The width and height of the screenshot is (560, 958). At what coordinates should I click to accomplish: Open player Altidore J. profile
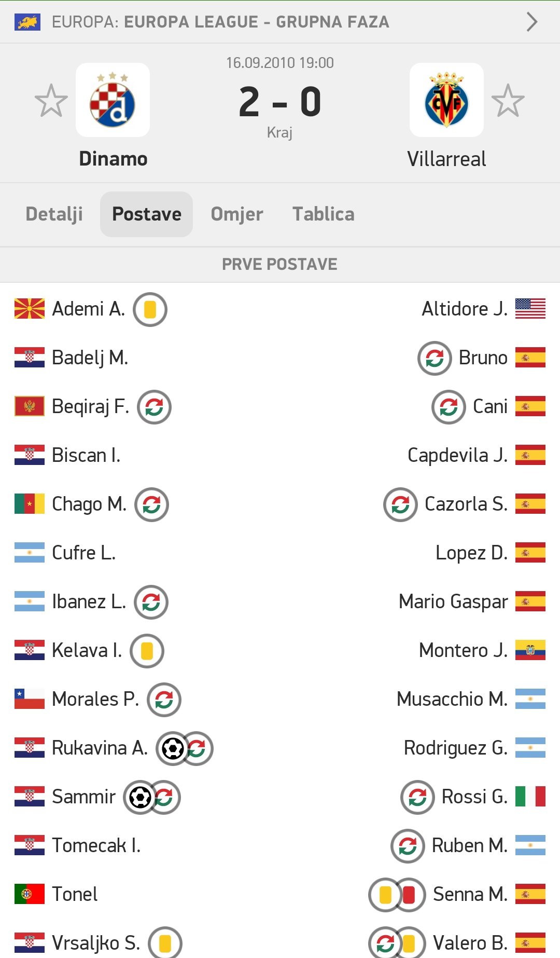465,309
